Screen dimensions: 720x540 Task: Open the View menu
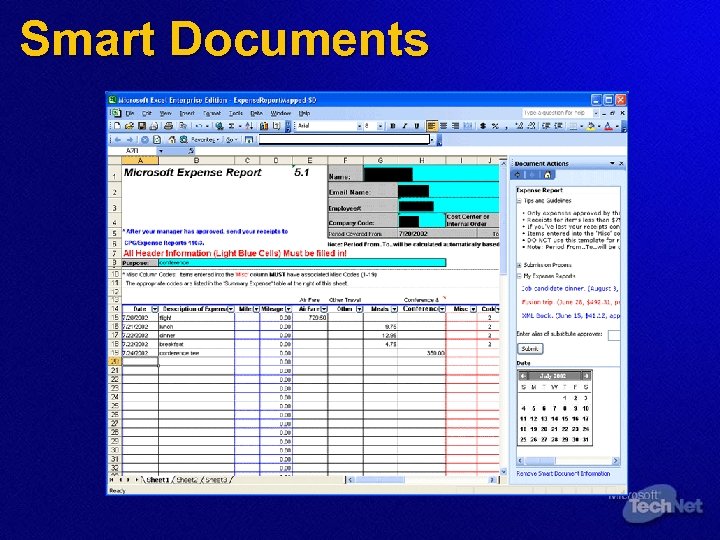tap(165, 113)
